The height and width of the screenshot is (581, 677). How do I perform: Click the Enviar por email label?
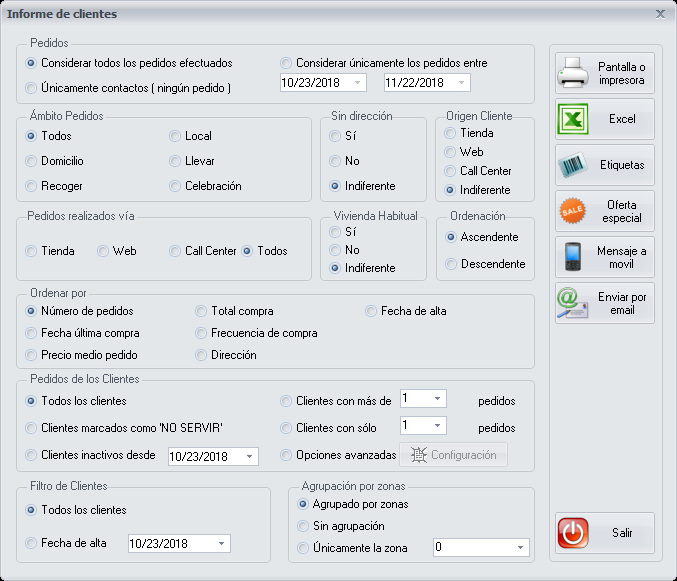tap(622, 303)
